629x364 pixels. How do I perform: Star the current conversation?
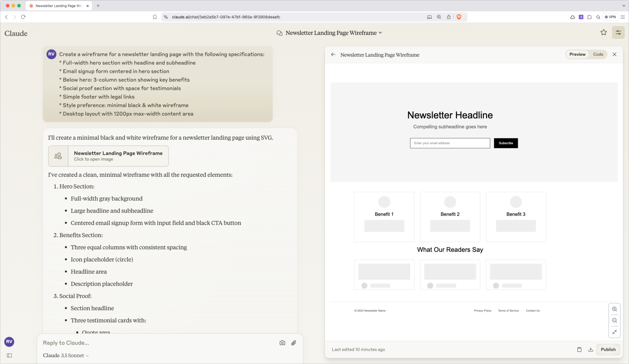tap(604, 32)
